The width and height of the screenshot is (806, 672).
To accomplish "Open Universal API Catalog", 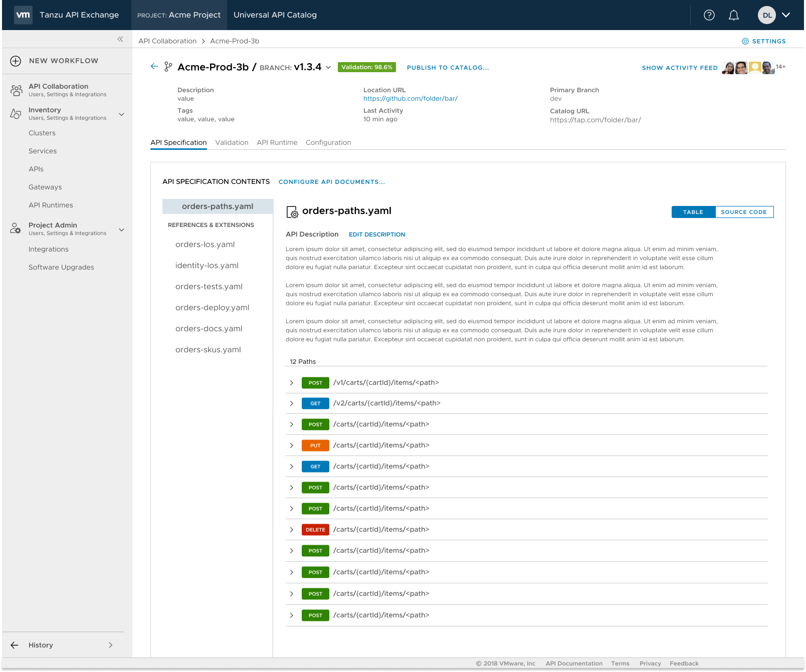I will [275, 15].
